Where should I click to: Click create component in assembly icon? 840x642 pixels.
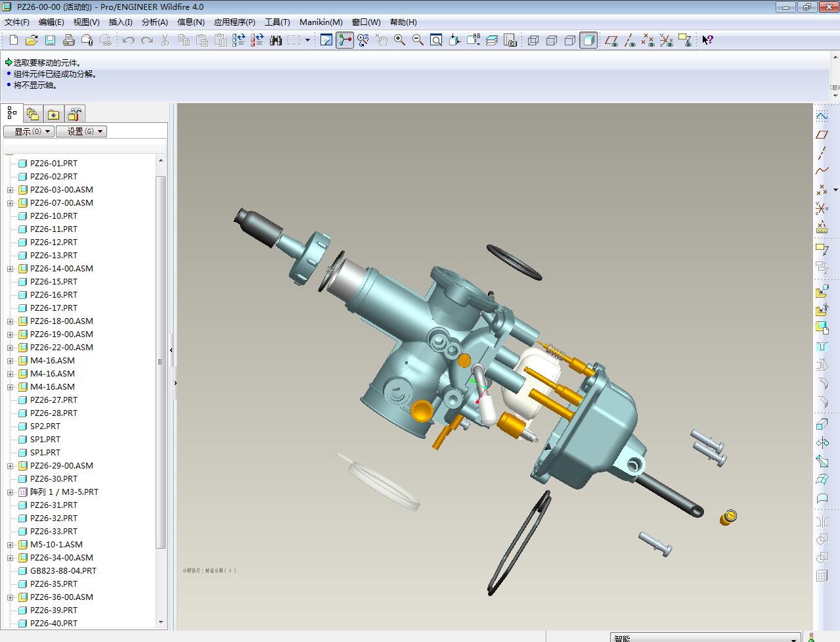pyautogui.click(x=822, y=310)
